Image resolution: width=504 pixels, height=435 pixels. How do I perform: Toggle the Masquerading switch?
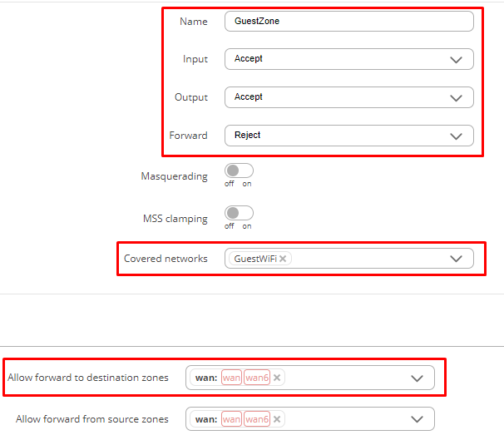point(239,171)
